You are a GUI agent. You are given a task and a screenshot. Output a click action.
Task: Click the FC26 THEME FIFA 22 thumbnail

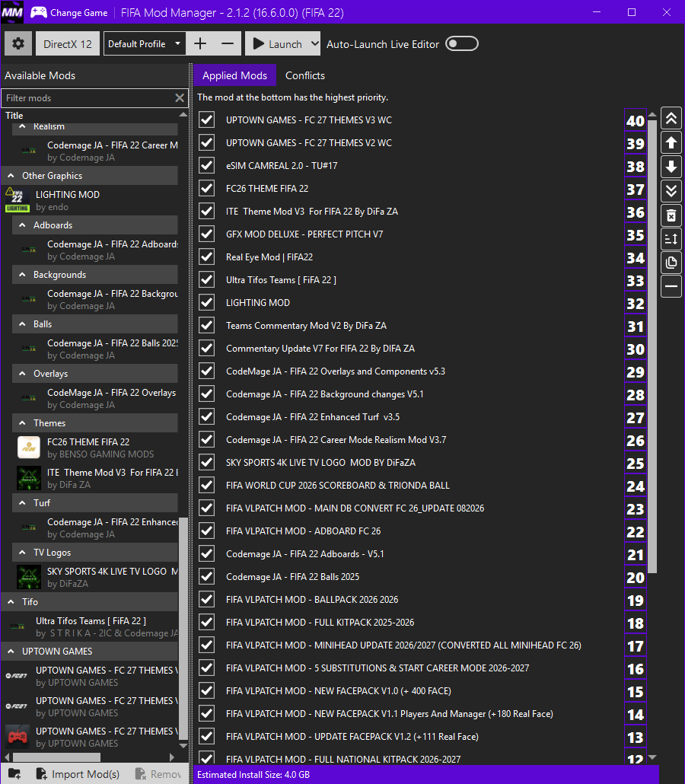coord(28,448)
